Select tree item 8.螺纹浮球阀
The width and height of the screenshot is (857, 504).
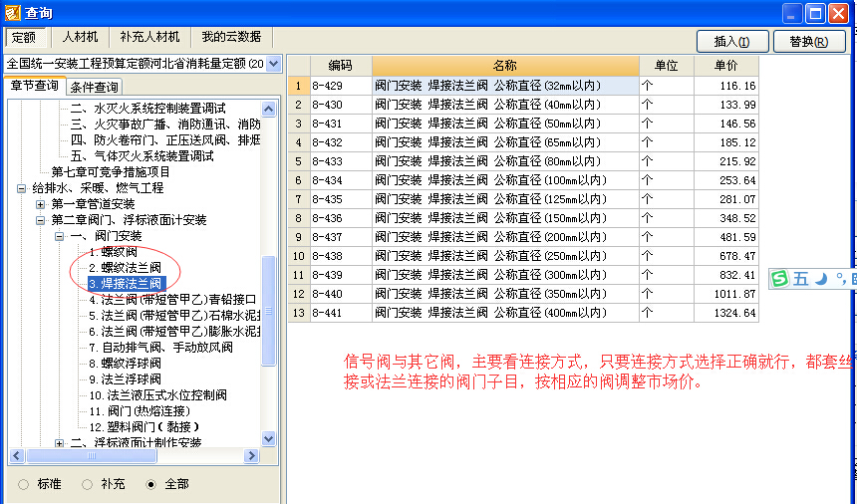pos(126,364)
